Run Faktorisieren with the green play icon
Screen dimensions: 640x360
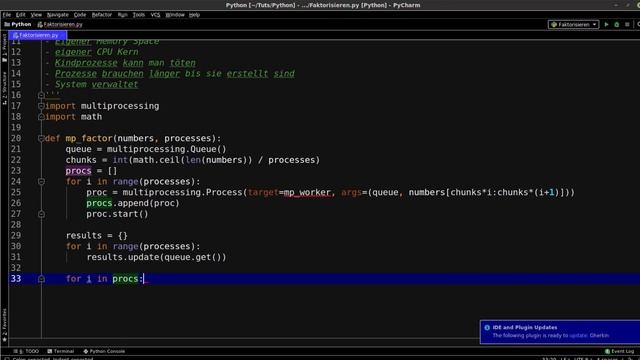pyautogui.click(x=607, y=24)
